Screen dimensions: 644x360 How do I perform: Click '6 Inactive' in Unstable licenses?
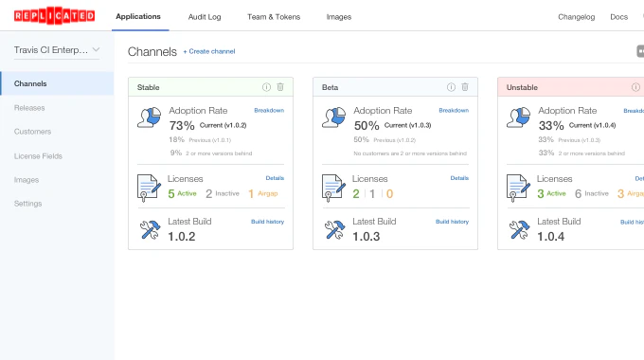point(591,193)
